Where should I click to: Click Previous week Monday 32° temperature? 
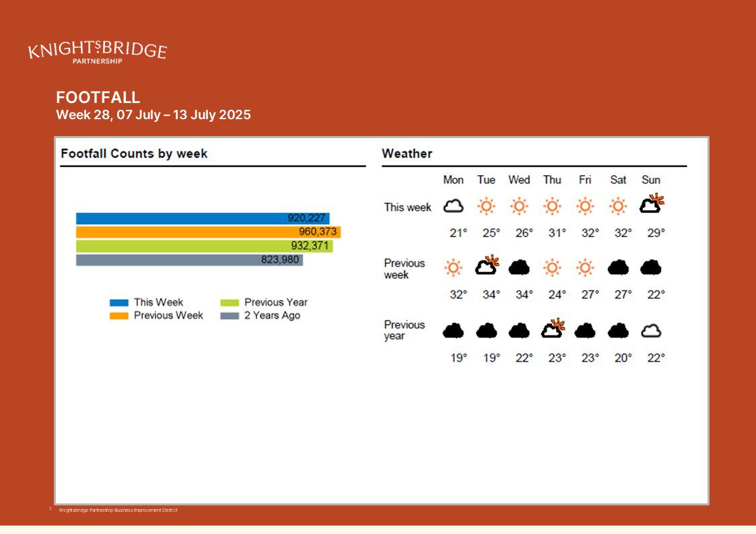[458, 294]
